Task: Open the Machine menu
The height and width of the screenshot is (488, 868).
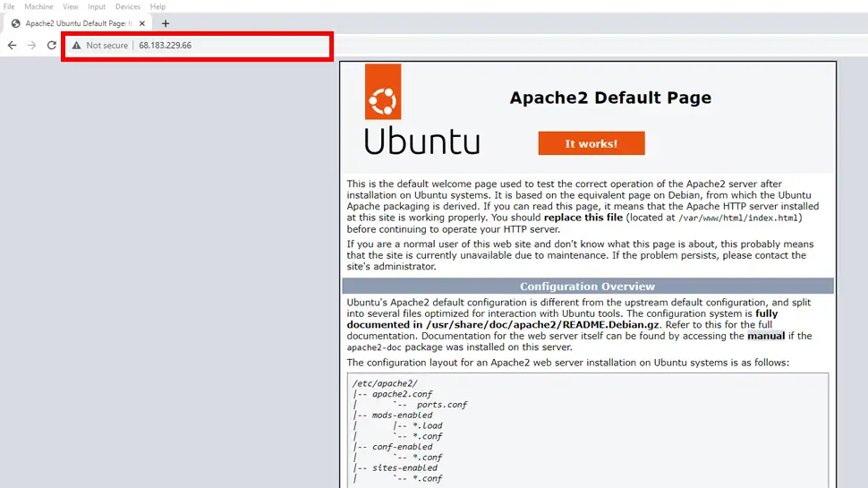Action: (38, 6)
